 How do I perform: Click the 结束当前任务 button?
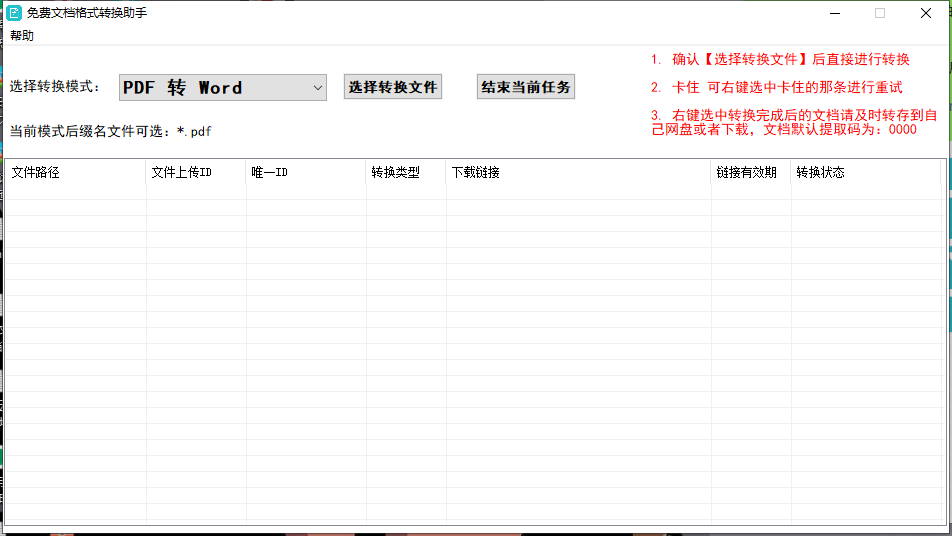(526, 87)
